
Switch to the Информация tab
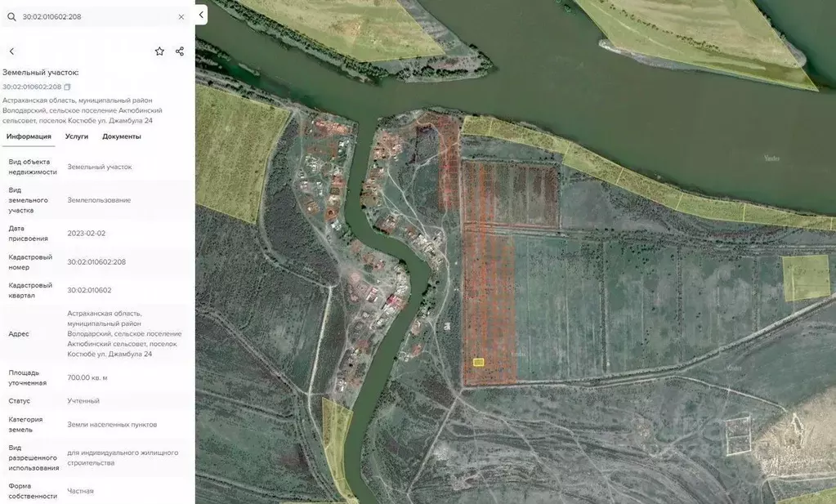29,136
